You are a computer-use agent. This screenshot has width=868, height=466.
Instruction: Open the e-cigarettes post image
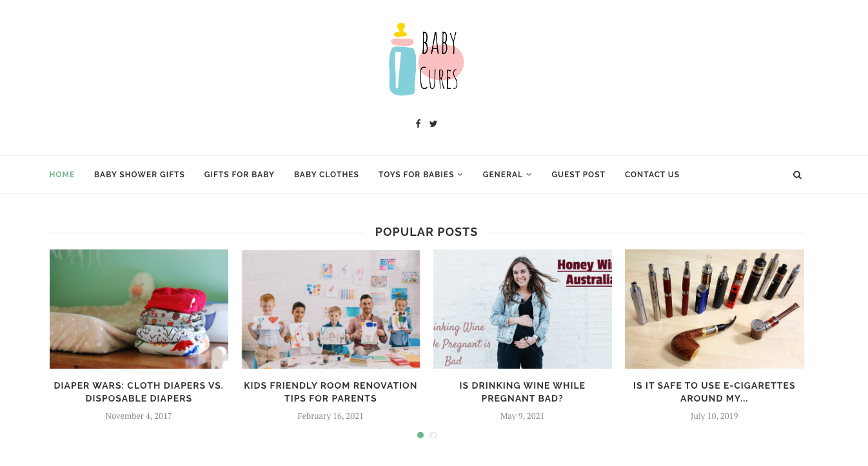click(715, 309)
